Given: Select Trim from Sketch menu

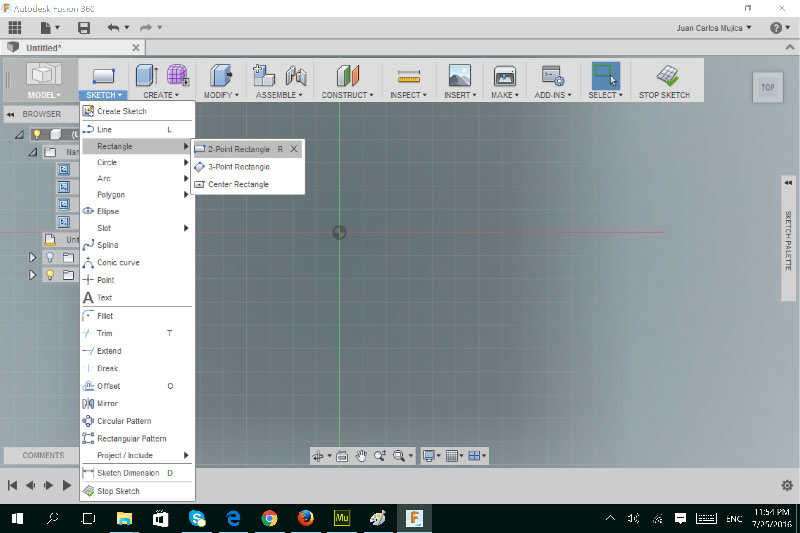Looking at the screenshot, I should (137, 333).
